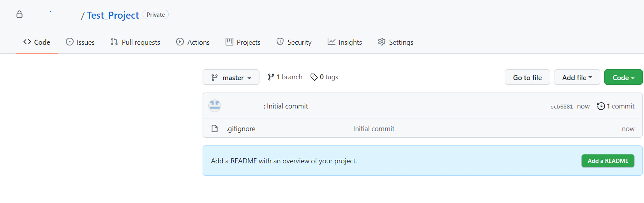Open the Pull requests tab
This screenshot has height=203, width=644.
(135, 42)
